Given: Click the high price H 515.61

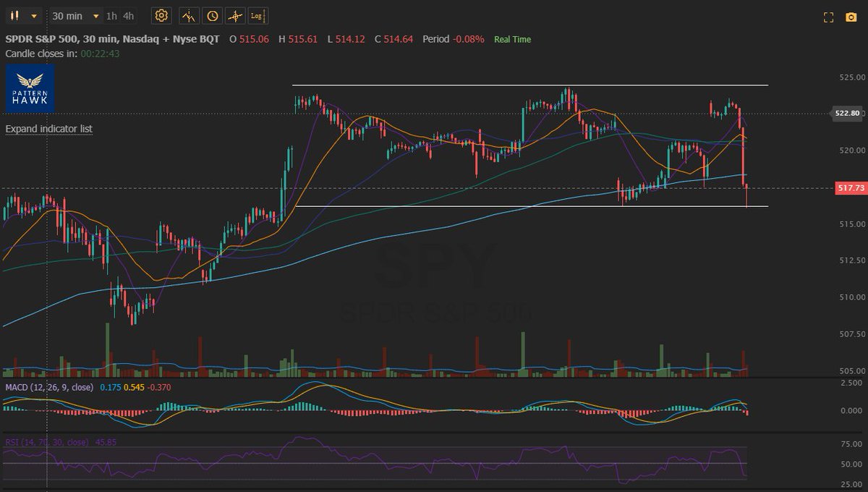Looking at the screenshot, I should (298, 39).
